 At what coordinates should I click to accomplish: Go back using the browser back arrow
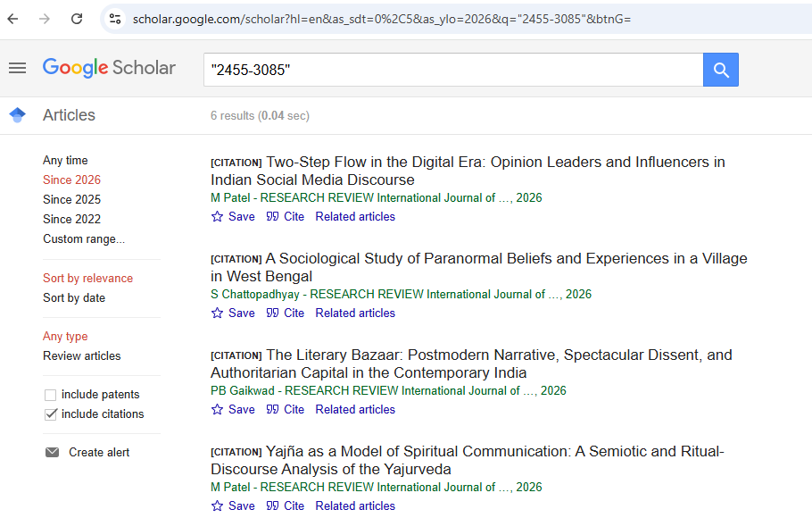13,18
